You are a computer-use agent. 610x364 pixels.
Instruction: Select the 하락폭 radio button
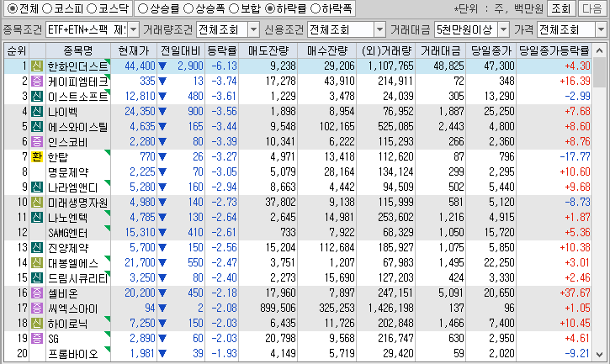tap(316, 8)
